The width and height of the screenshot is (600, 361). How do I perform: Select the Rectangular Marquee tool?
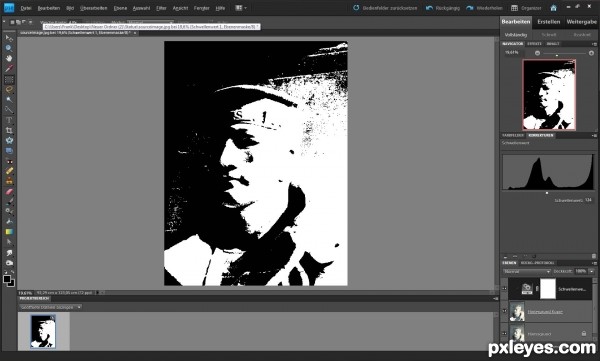(x=9, y=80)
